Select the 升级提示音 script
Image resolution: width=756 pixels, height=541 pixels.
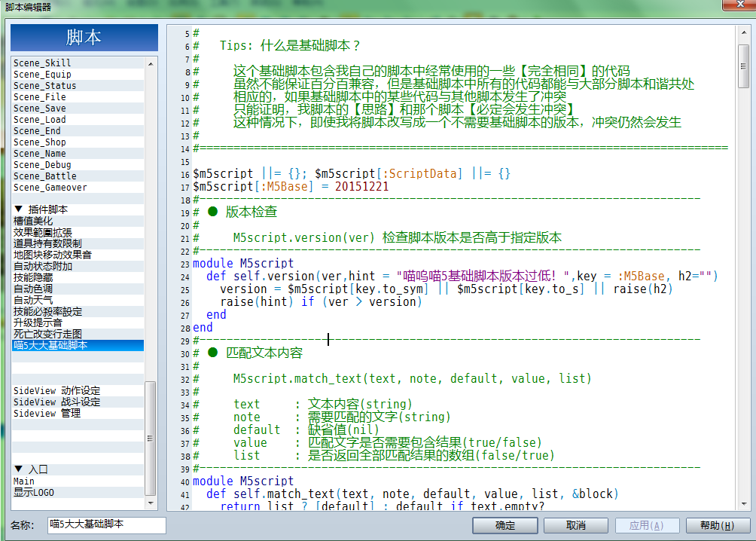click(x=78, y=322)
